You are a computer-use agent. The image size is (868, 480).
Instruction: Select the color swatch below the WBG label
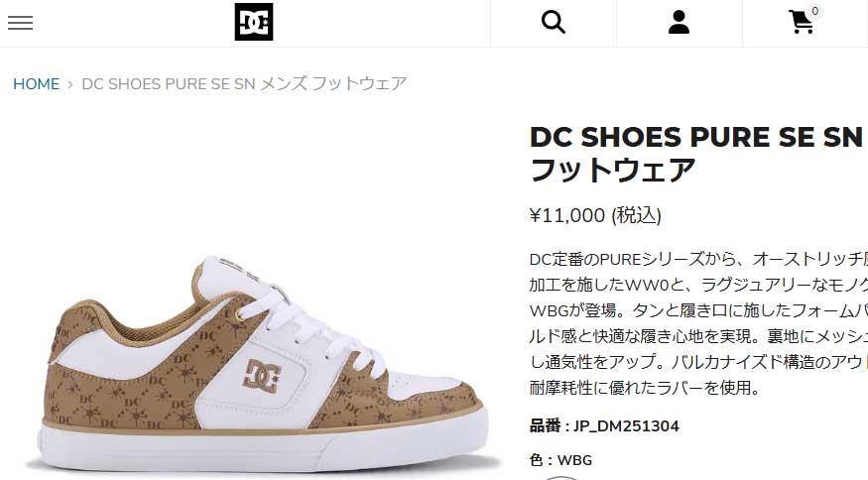(x=560, y=477)
